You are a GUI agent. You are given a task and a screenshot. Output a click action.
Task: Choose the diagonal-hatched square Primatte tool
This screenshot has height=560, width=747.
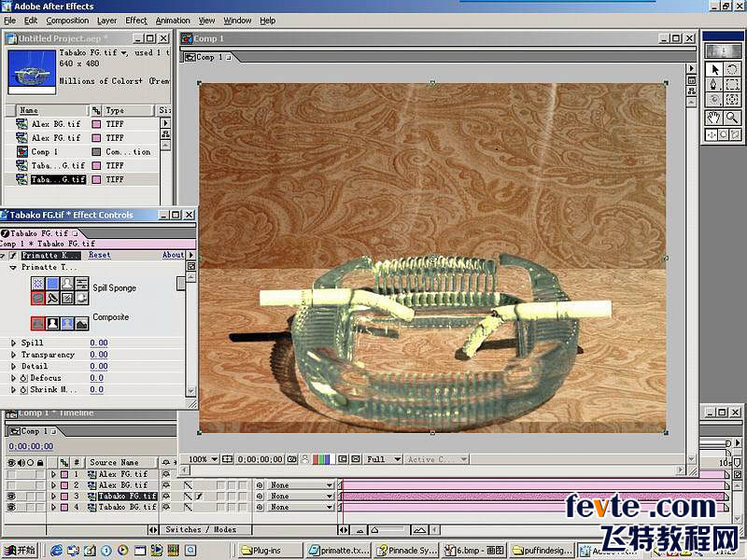[67, 298]
